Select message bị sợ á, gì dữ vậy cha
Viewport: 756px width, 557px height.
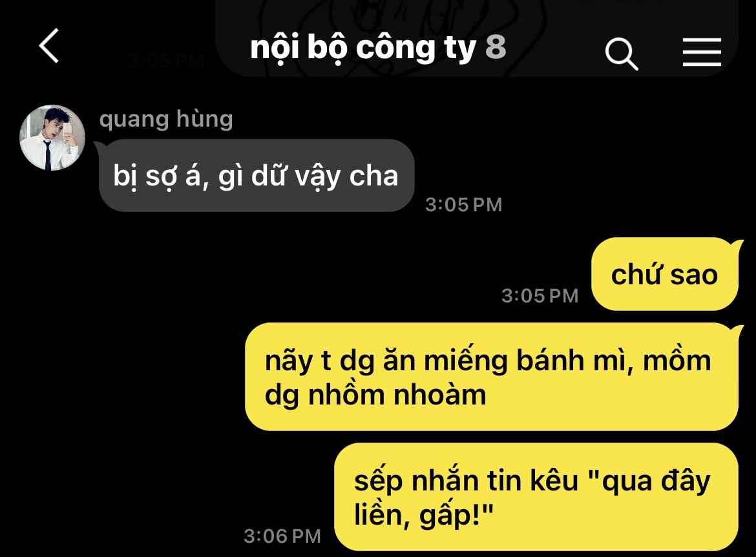pyautogui.click(x=257, y=176)
